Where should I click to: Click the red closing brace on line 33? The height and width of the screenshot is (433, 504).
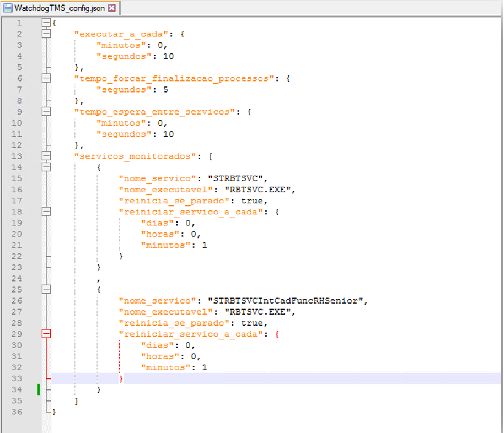(121, 378)
